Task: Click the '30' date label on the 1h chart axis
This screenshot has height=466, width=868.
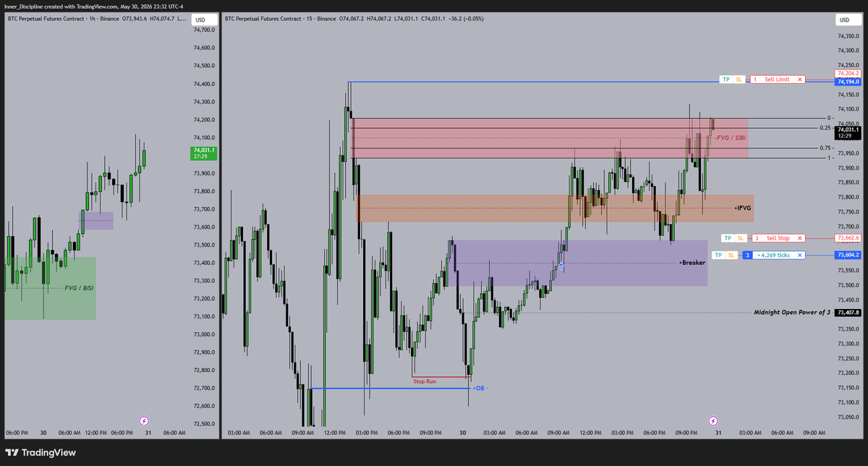Action: [43, 433]
